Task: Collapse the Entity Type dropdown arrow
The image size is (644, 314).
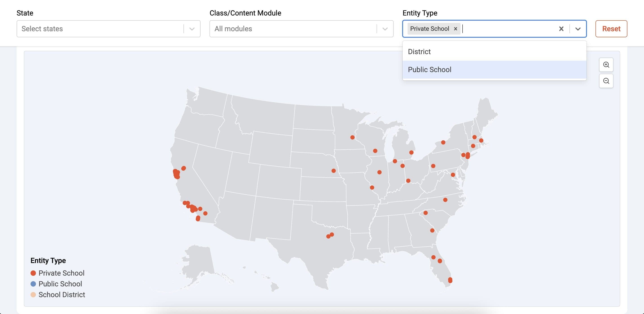Action: (x=578, y=29)
